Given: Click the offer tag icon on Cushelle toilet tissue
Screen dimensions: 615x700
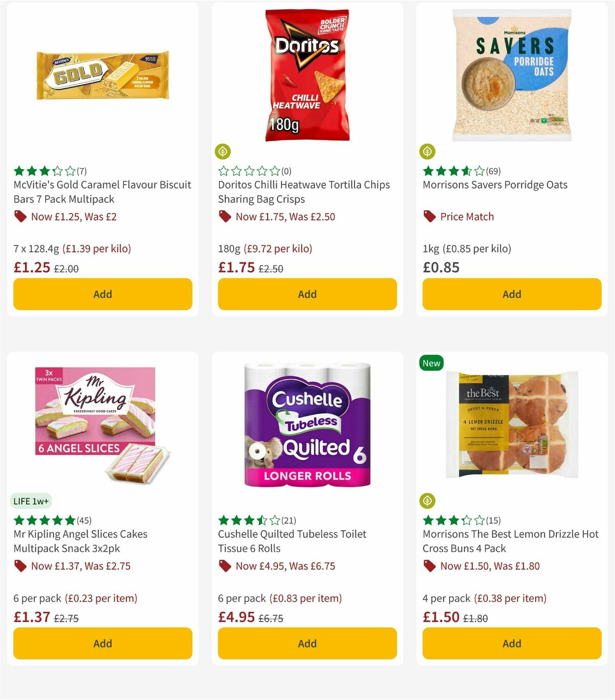Looking at the screenshot, I should coord(224,566).
